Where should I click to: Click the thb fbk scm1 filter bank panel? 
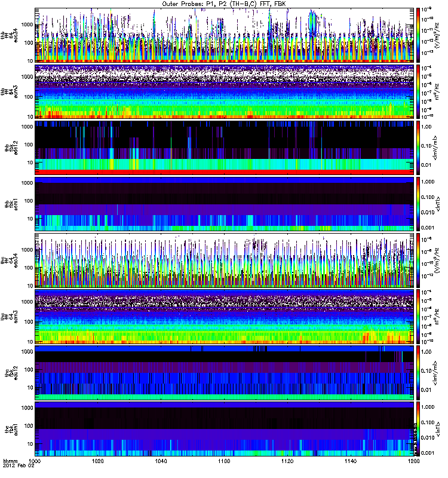click(224, 204)
